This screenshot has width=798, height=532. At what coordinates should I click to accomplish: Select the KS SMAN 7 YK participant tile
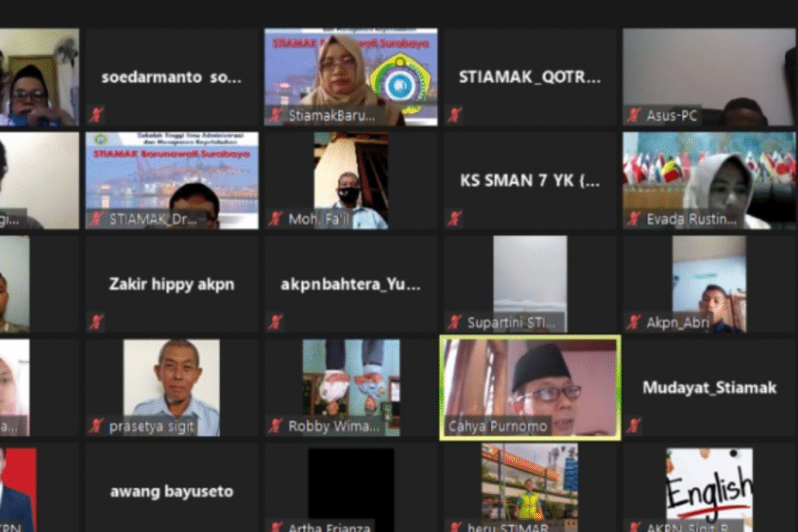528,180
